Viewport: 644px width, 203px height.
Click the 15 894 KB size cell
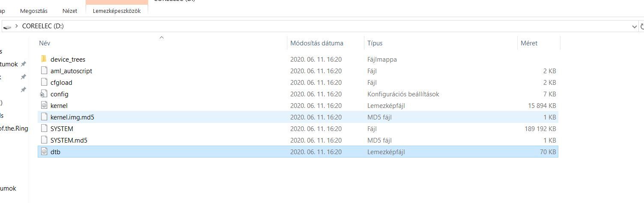pyautogui.click(x=542, y=106)
